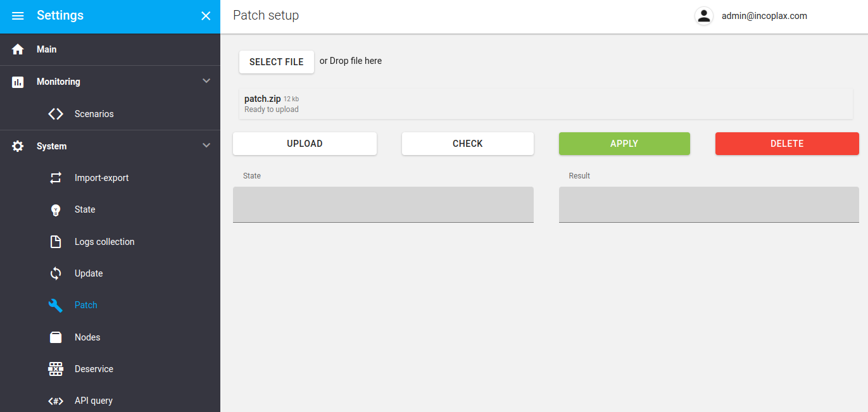868x412 pixels.
Task: Click the Patch wrench icon
Action: [x=56, y=305]
